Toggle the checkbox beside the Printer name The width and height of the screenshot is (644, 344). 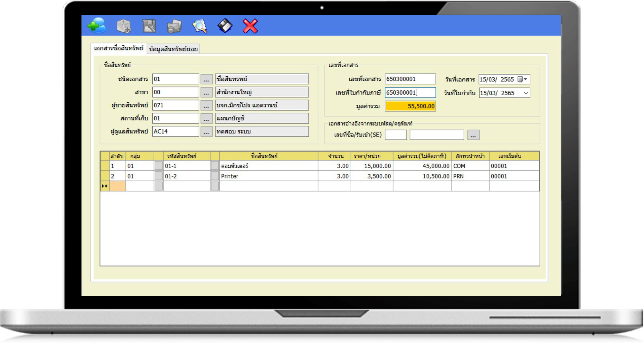pos(215,176)
